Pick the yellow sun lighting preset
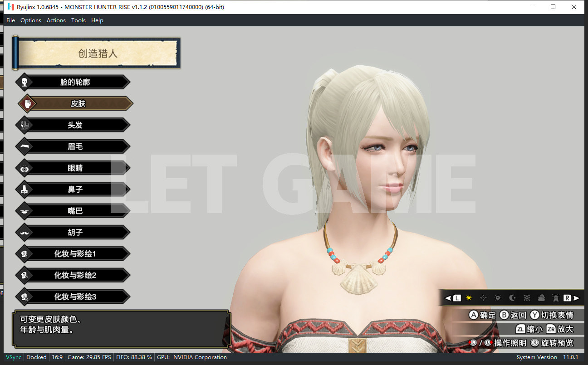Screen dimensions: 588x365 (469, 298)
